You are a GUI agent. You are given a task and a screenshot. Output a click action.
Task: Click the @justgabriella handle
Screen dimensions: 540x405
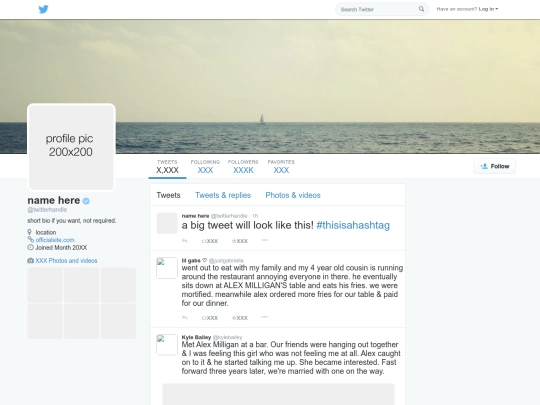(226, 261)
